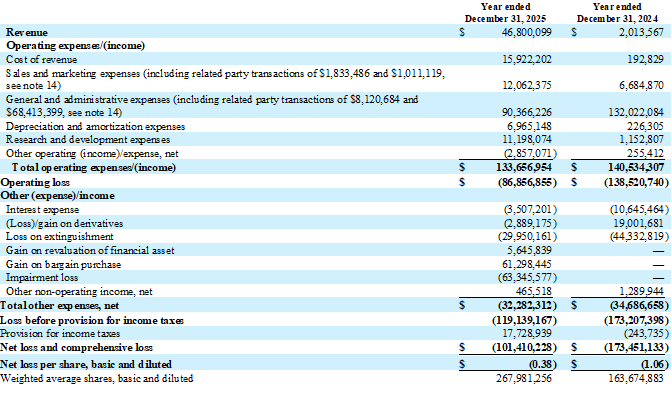672x402 pixels.
Task: Click the Interest expense row label
Action: [42, 209]
